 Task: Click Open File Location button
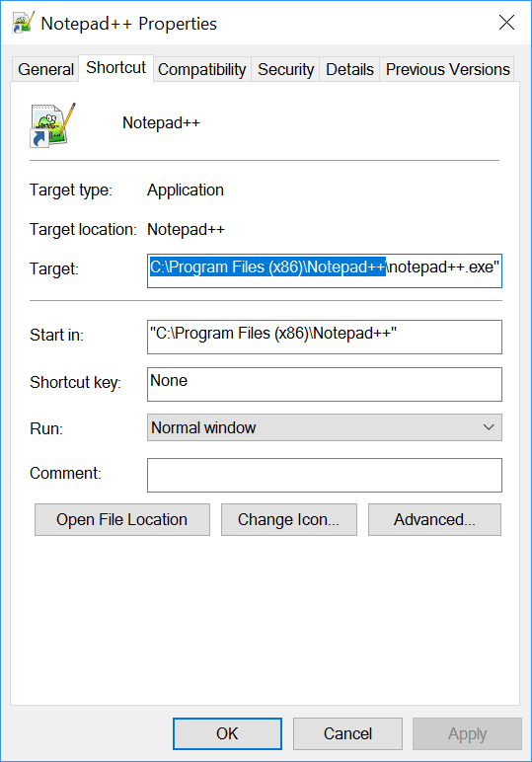pyautogui.click(x=122, y=519)
